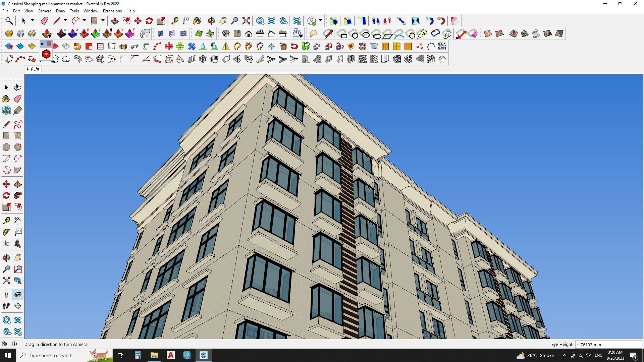Select the Scale tool in top toolbar
This screenshot has height=362, width=644.
[x=161, y=21]
